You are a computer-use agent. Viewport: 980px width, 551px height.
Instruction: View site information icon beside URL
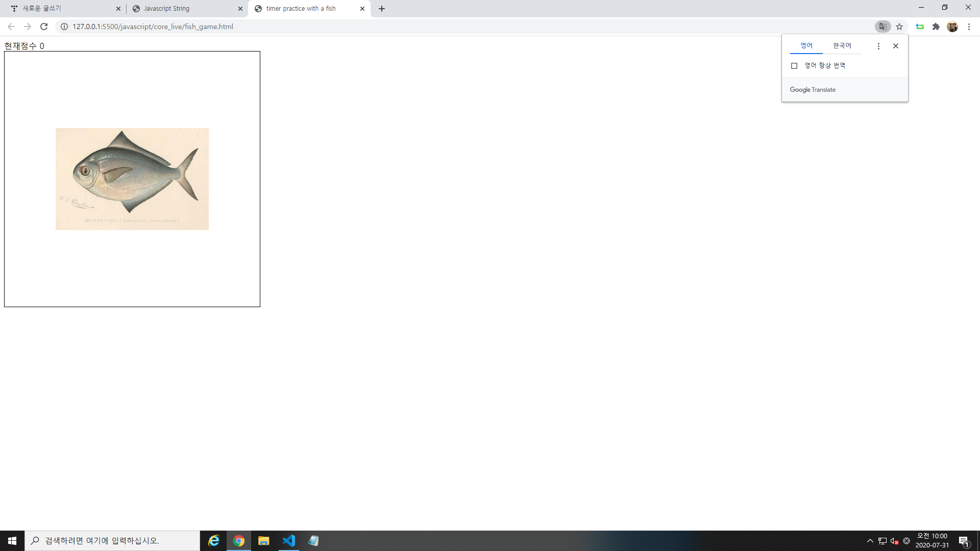[x=64, y=27]
